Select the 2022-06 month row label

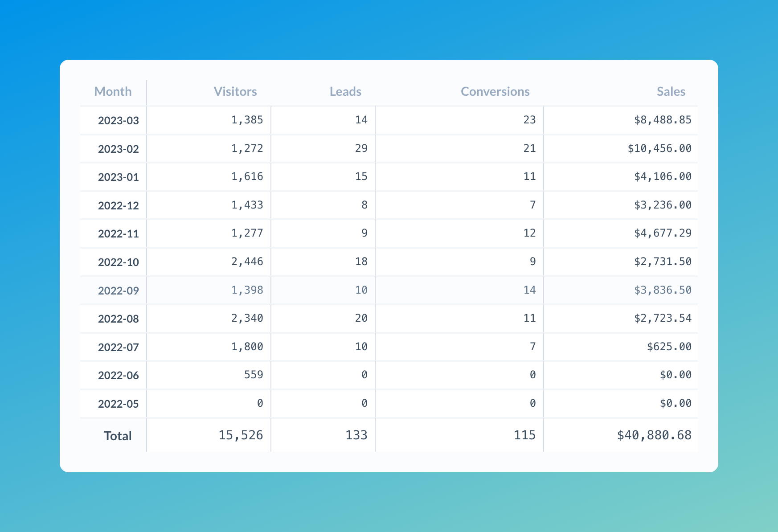(119, 375)
